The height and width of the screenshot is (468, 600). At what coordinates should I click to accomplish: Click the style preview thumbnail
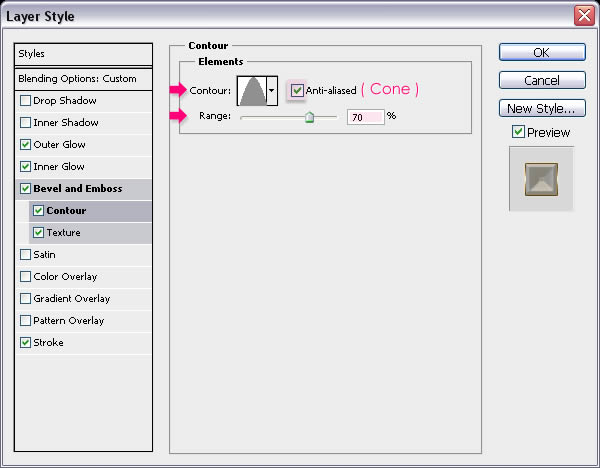[x=541, y=179]
